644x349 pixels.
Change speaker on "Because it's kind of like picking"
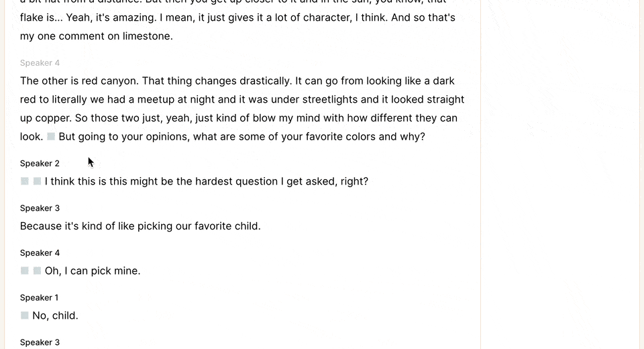(40, 209)
